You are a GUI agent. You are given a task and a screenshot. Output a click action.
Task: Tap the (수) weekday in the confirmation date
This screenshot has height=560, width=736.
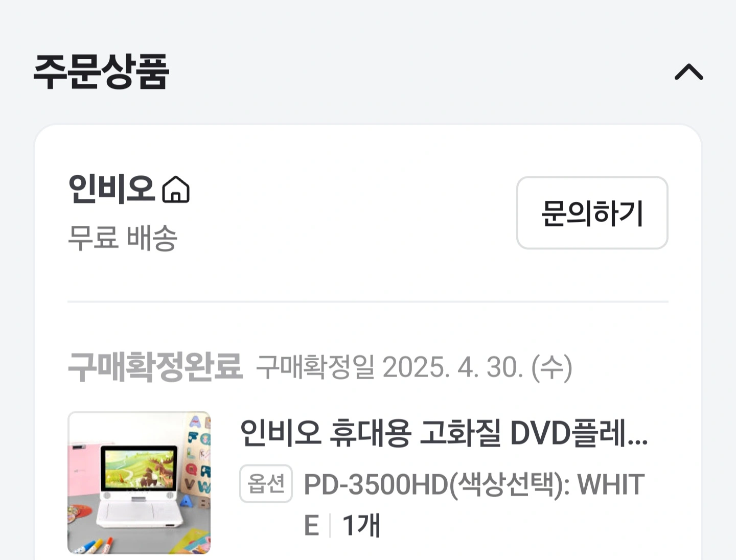pos(552,367)
